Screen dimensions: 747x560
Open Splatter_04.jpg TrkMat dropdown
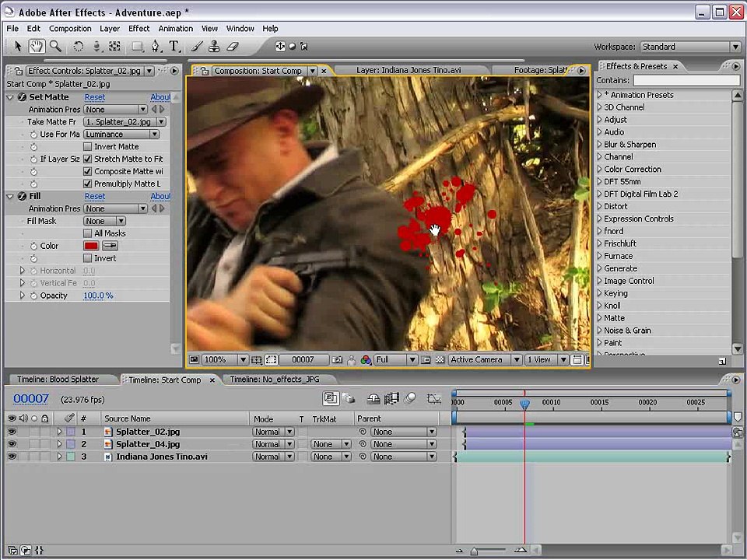[x=331, y=444]
